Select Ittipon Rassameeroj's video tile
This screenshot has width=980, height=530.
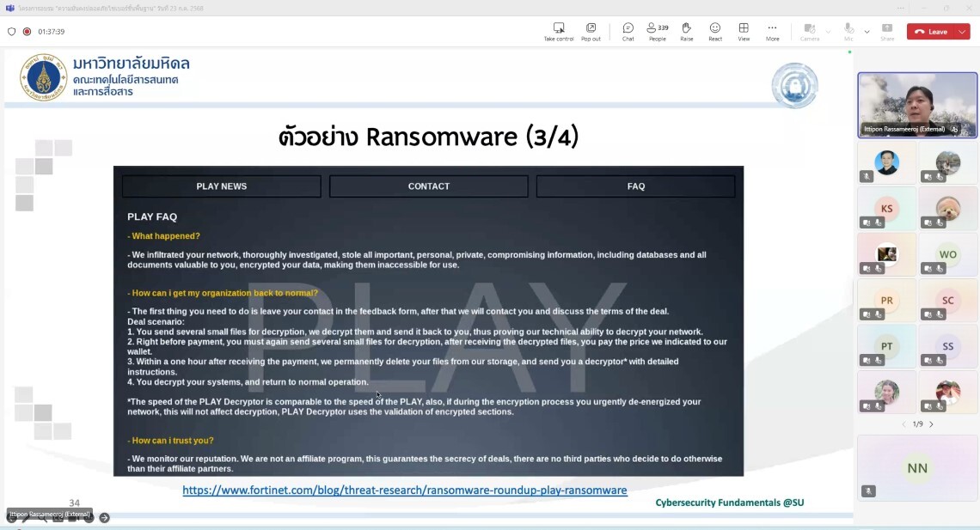[x=917, y=104]
